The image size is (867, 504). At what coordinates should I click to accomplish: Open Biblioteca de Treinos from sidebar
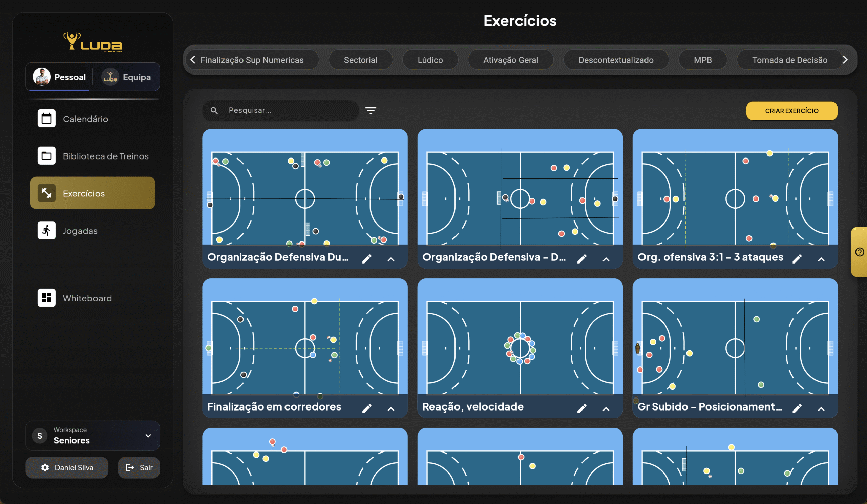105,156
